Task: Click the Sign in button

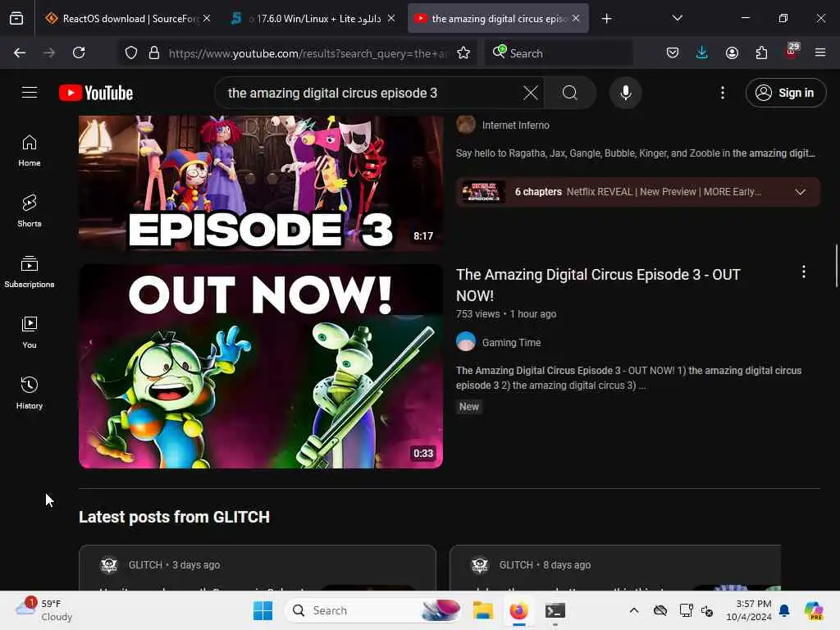Action: click(x=785, y=93)
